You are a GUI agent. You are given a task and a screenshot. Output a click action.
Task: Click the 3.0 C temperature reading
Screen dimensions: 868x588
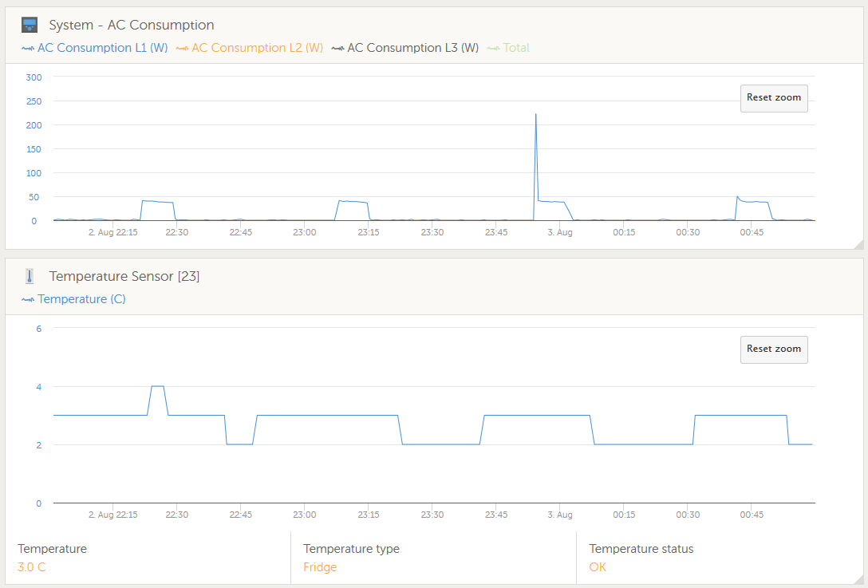pos(32,567)
